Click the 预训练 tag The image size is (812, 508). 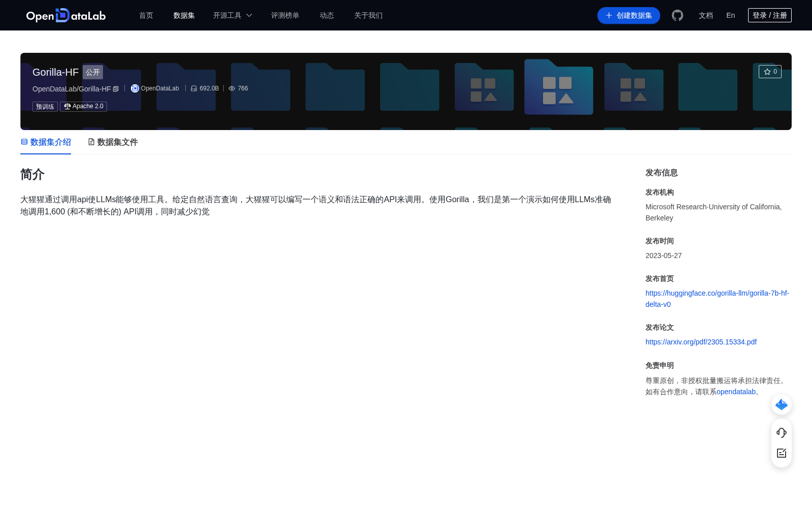click(45, 107)
